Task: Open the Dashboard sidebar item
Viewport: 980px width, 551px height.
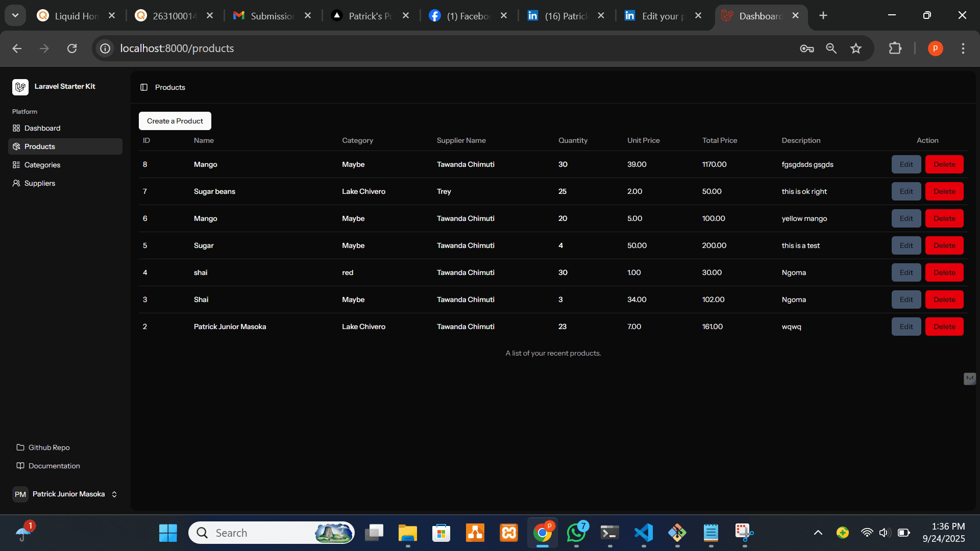Action: point(42,128)
